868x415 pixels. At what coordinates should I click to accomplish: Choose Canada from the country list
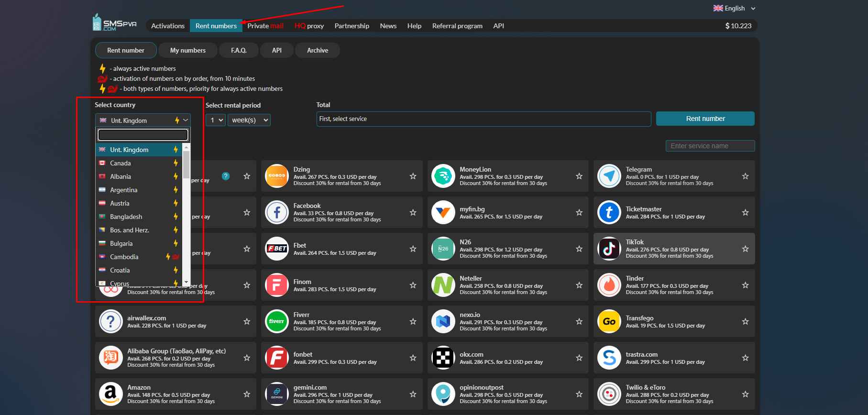pyautogui.click(x=139, y=163)
